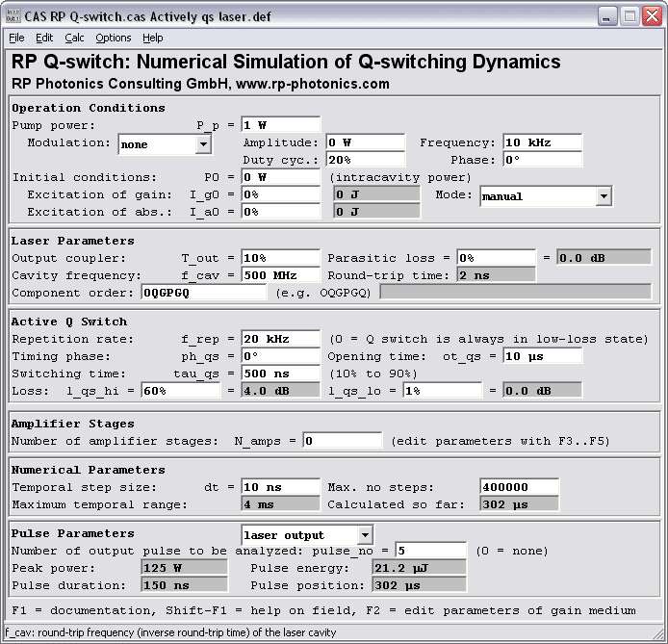Click the Duty cycle field
Viewport: 668px width, 644px height.
coord(366,160)
